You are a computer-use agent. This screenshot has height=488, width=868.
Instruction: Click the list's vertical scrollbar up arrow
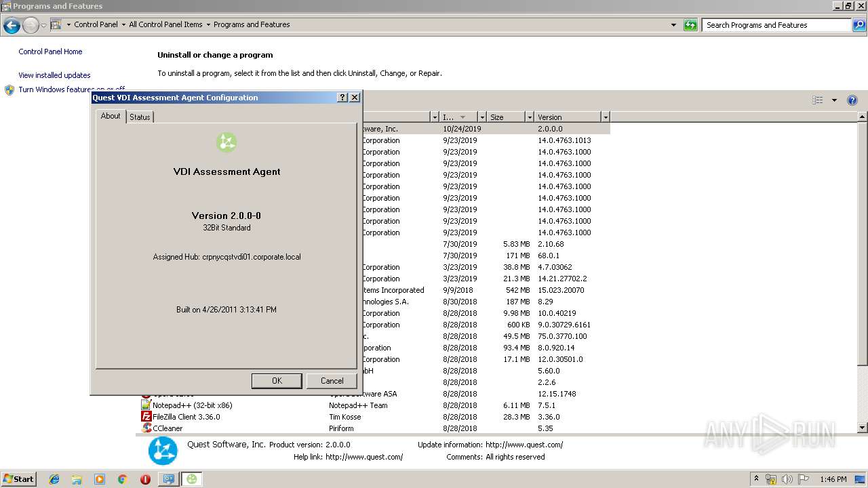(x=863, y=117)
